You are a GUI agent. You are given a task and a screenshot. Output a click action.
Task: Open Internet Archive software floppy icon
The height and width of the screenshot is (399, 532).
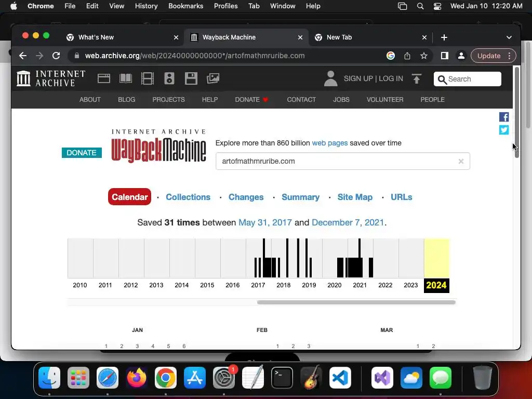click(191, 79)
